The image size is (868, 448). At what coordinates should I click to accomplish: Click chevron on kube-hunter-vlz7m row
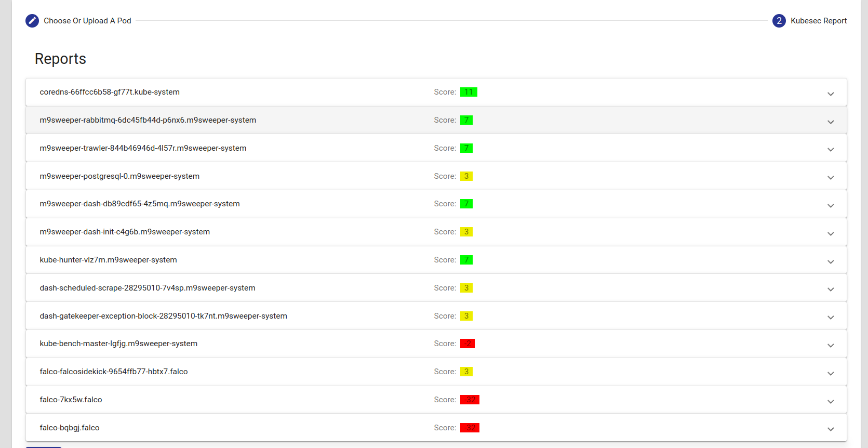click(830, 261)
